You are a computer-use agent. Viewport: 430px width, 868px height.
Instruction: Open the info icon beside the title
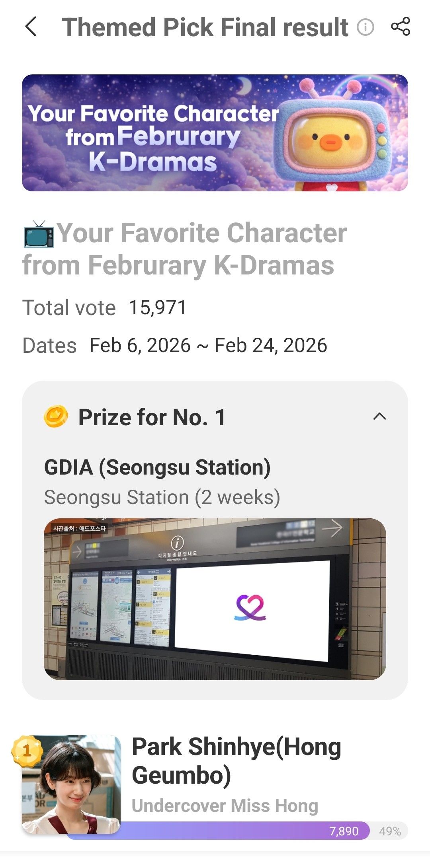365,27
